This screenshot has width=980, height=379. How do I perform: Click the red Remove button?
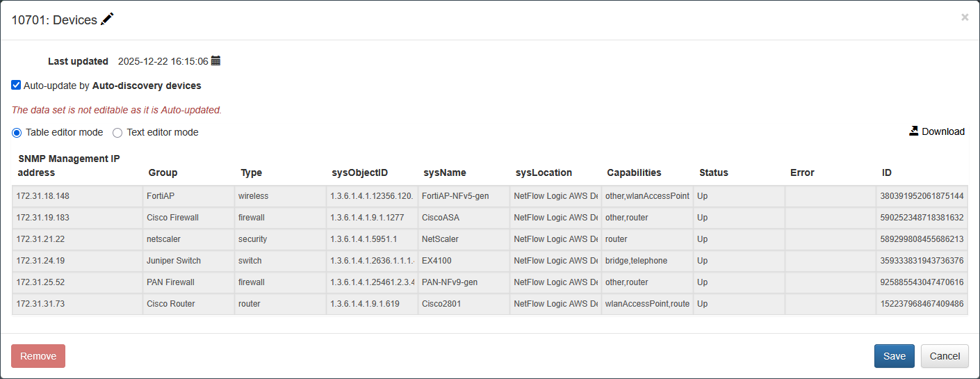(38, 356)
